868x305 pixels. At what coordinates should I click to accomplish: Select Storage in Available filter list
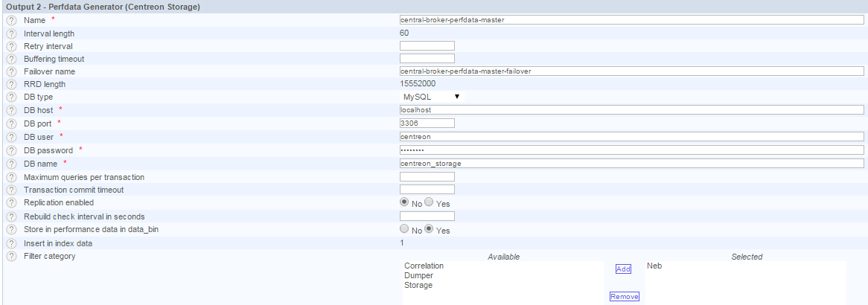418,285
